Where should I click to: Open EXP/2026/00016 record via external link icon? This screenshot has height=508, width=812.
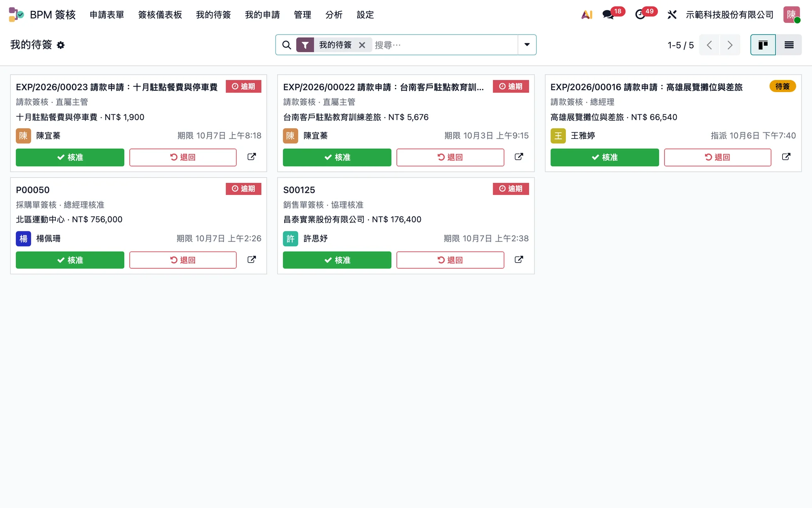[x=786, y=157]
